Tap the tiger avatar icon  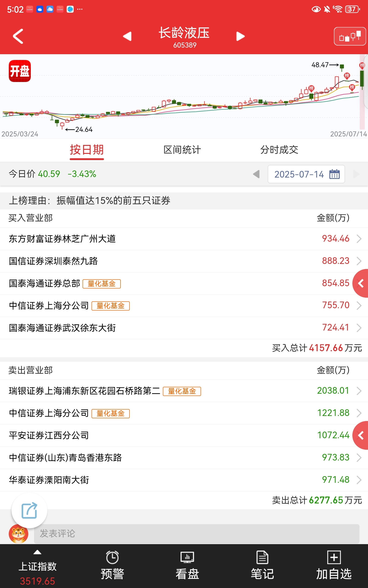[x=18, y=534]
